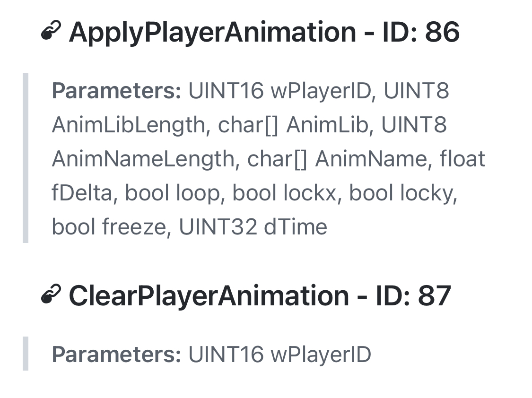This screenshot has height=398, width=532.
Task: Click the number 87 in second heading
Action: pyautogui.click(x=435, y=295)
